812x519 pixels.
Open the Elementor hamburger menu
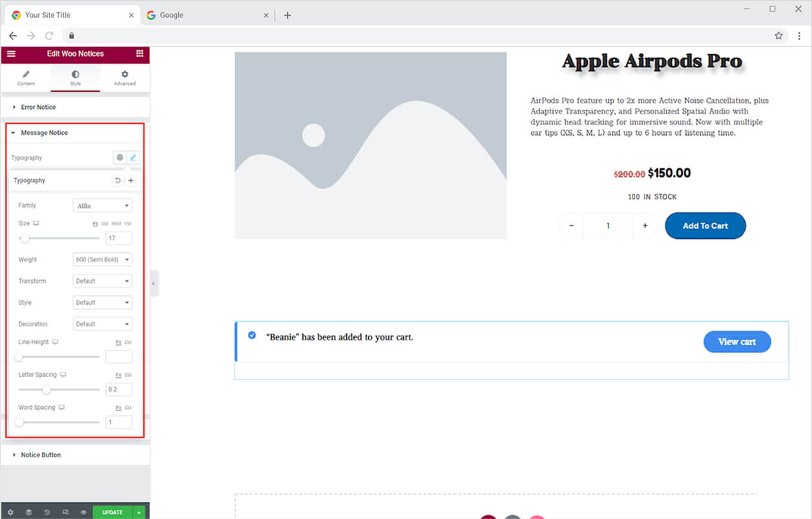[11, 54]
